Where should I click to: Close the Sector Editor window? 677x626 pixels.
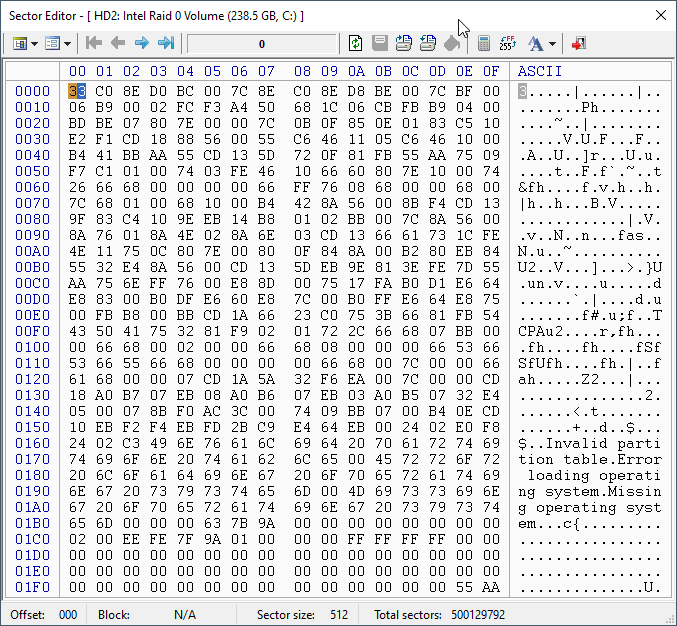[x=660, y=16]
